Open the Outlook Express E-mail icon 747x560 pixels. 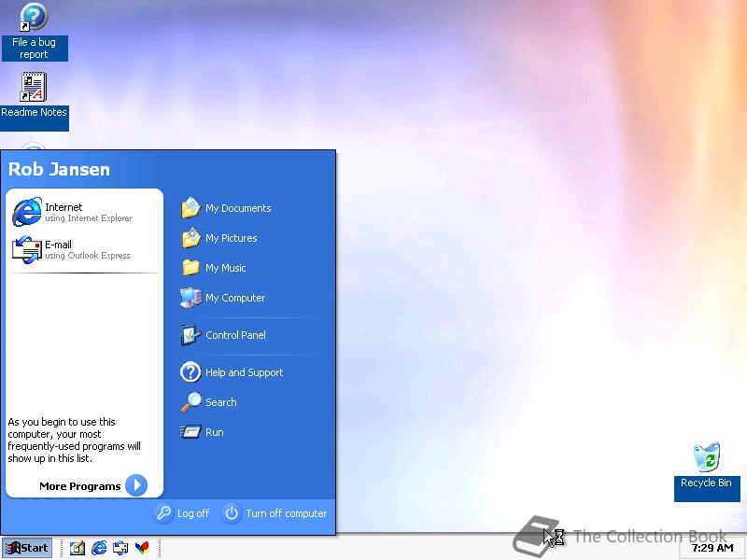tap(27, 249)
